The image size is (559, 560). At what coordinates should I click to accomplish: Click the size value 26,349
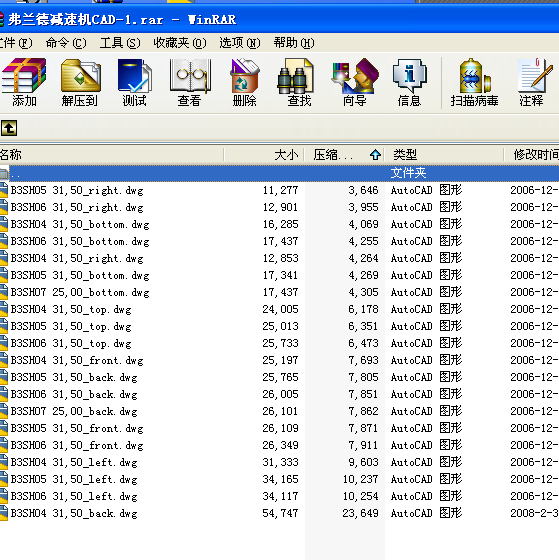point(280,445)
